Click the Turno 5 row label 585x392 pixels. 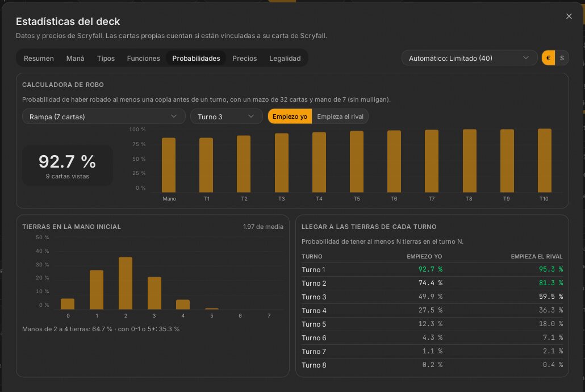click(x=314, y=324)
